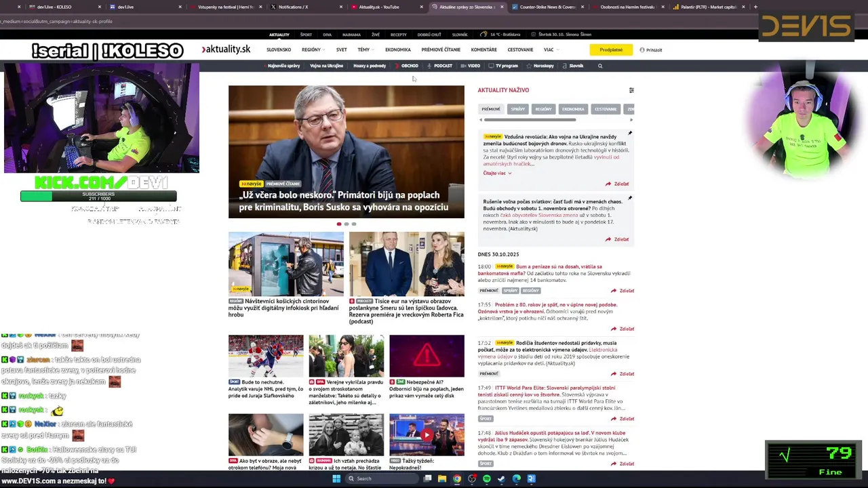Select the second carousel dot on hero image
The image size is (868, 488).
tap(347, 224)
